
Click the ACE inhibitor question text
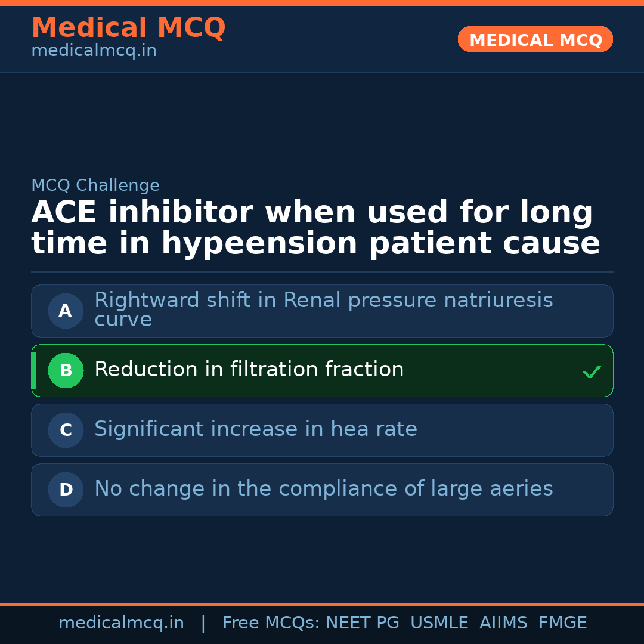tap(315, 228)
